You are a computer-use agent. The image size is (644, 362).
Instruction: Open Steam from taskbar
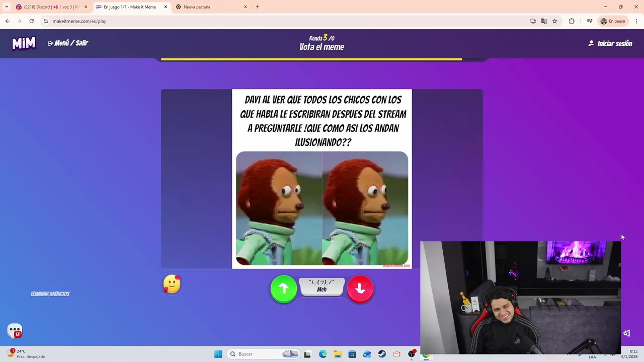click(382, 354)
